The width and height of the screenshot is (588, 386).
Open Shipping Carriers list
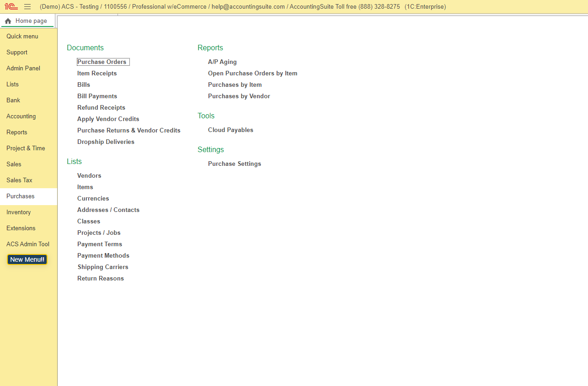pyautogui.click(x=103, y=267)
